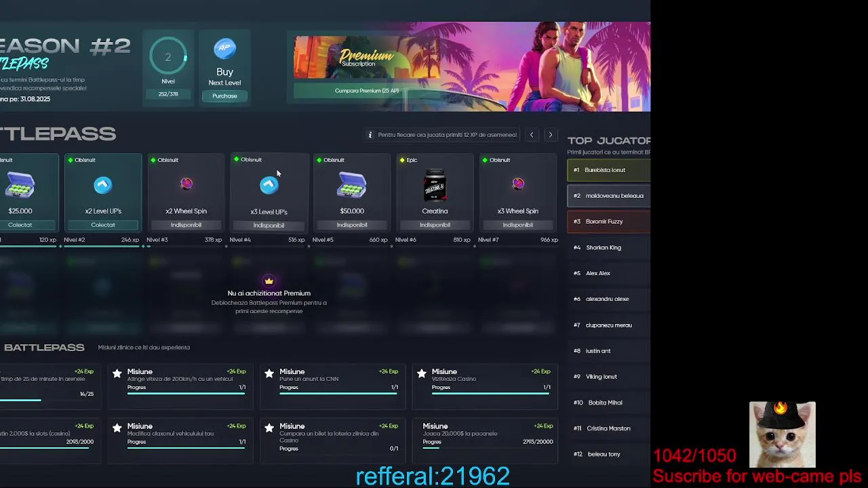Select top player #3 Boromir Fuzzy
Viewport: 868px width, 488px height.
pos(609,222)
